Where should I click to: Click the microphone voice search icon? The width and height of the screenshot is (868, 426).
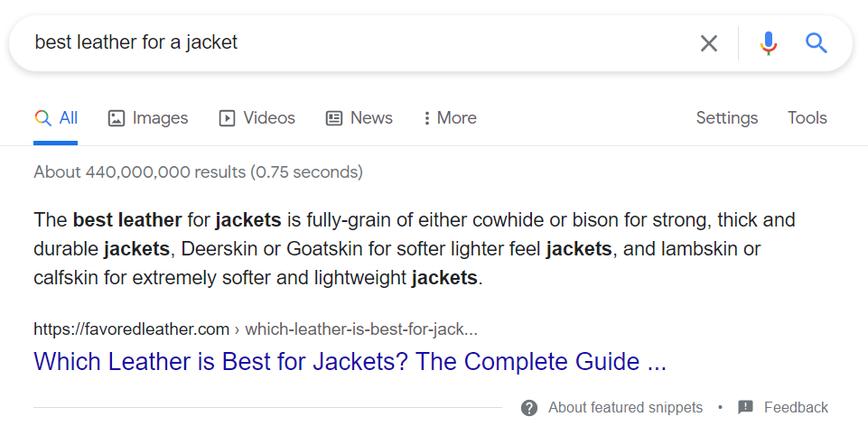(x=769, y=43)
